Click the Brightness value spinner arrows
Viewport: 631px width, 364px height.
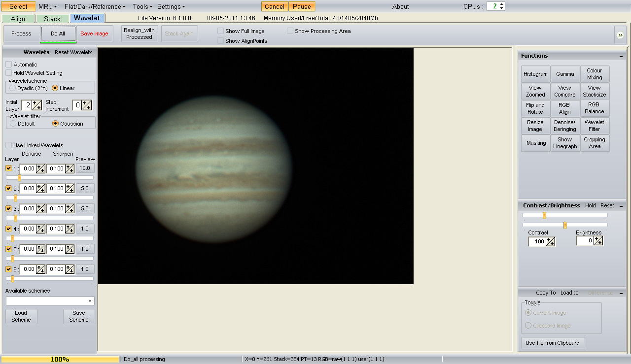point(598,241)
